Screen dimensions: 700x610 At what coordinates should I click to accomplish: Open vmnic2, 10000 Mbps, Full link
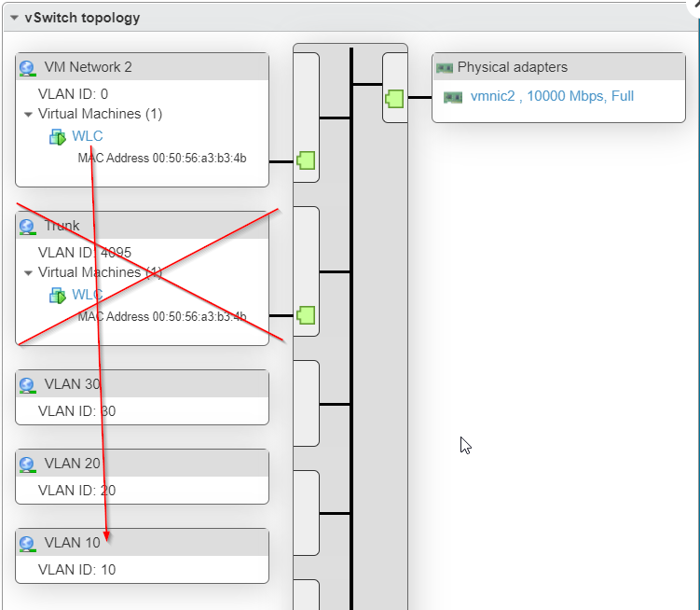[552, 96]
